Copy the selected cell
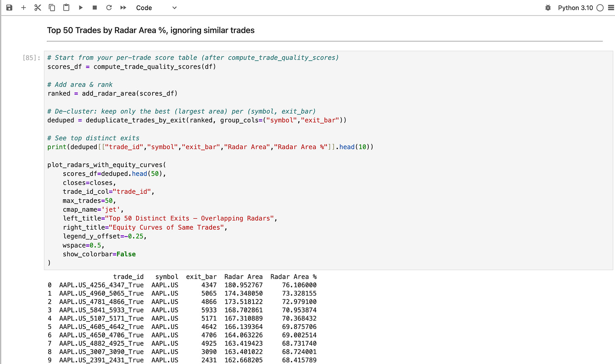 (52, 8)
